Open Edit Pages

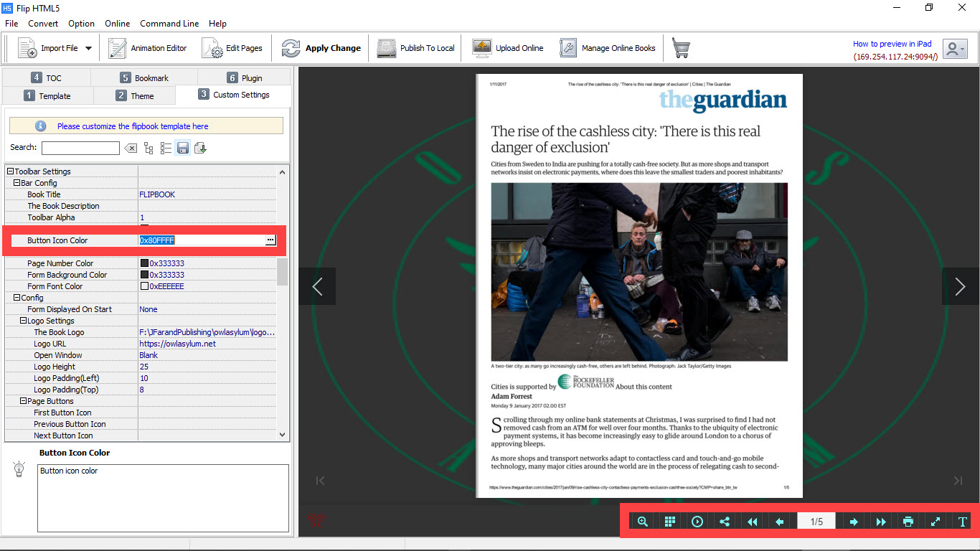pos(232,48)
